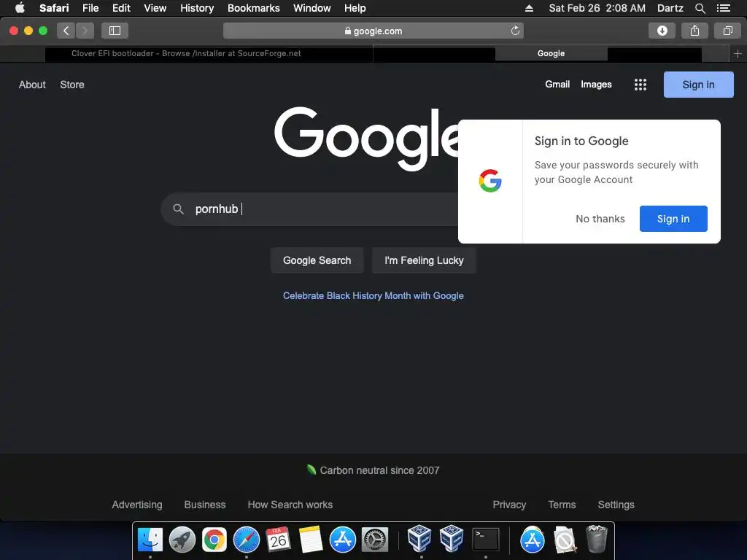The height and width of the screenshot is (560, 747).
Task: Open the second VirtualBox cube in Dock
Action: (452, 539)
